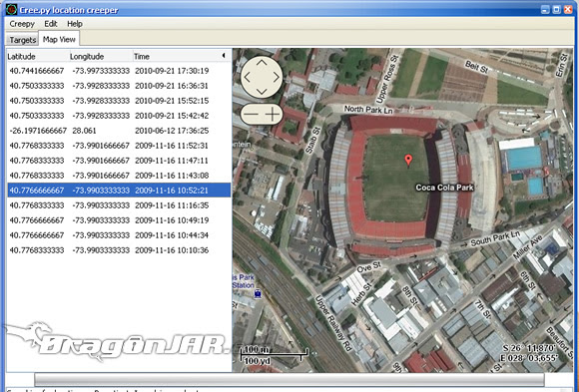Select row with time 2009-11-16 10:44:34
579x392 pixels.
click(119, 235)
